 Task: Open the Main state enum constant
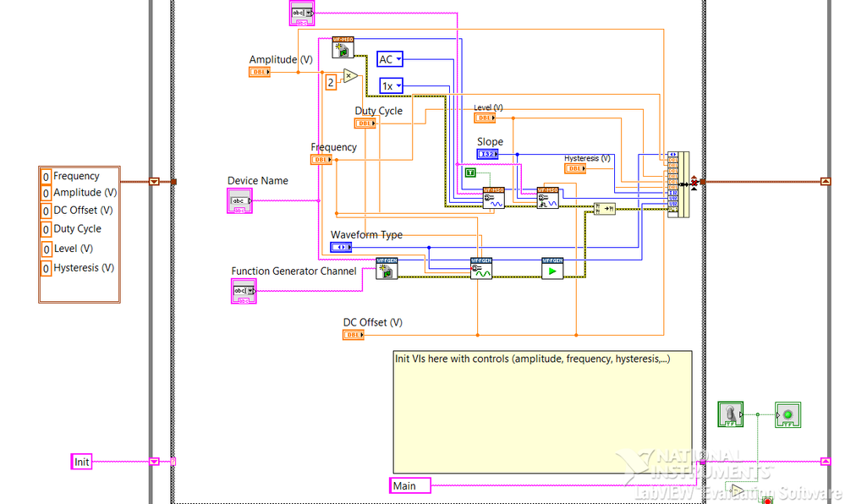click(x=410, y=485)
